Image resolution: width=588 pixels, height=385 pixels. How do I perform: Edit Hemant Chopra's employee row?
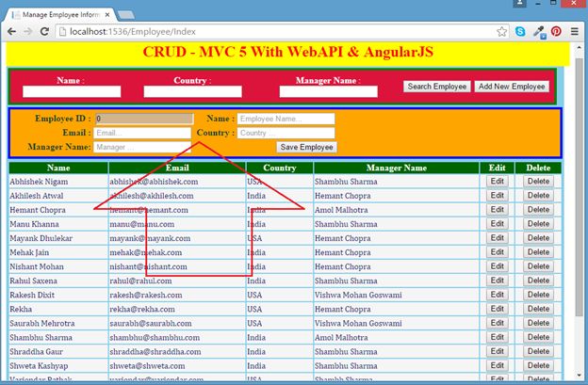pos(498,210)
